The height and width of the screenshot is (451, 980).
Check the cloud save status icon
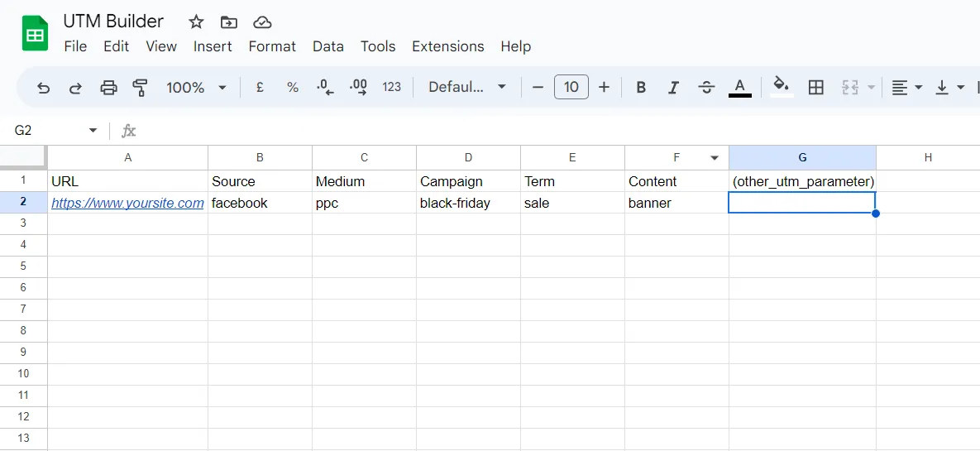(262, 22)
